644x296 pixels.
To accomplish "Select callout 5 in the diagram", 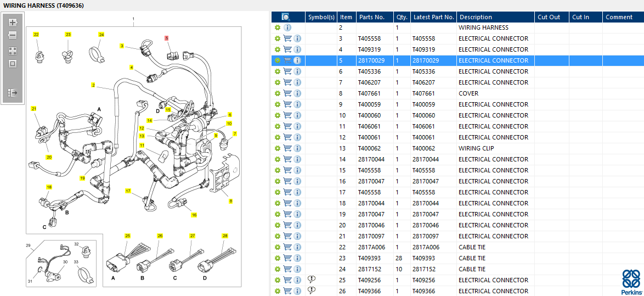I will click(x=167, y=38).
